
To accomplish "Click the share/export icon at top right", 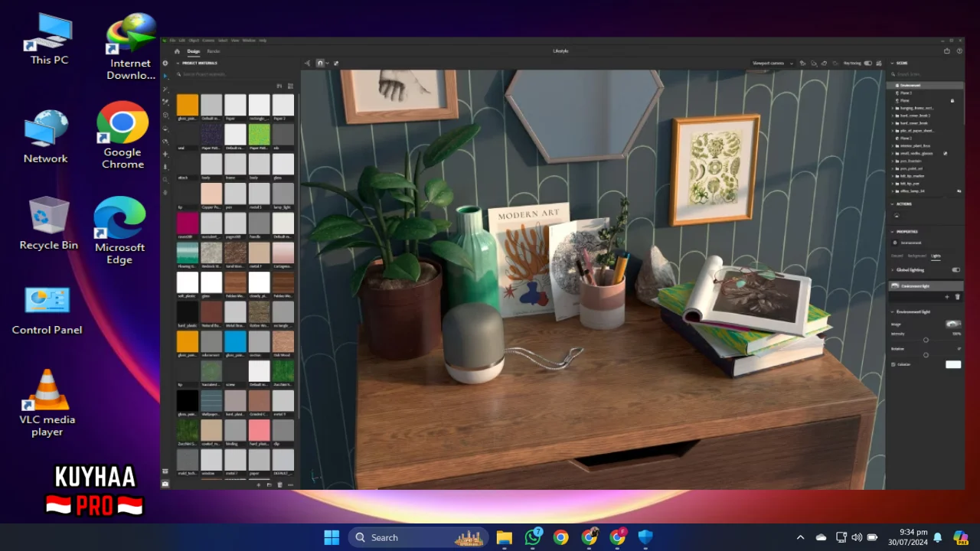I will pos(947,51).
